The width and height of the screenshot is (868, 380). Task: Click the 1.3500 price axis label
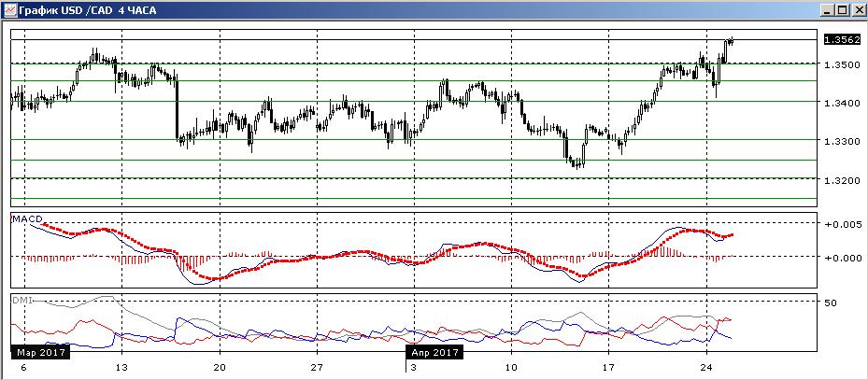(842, 64)
